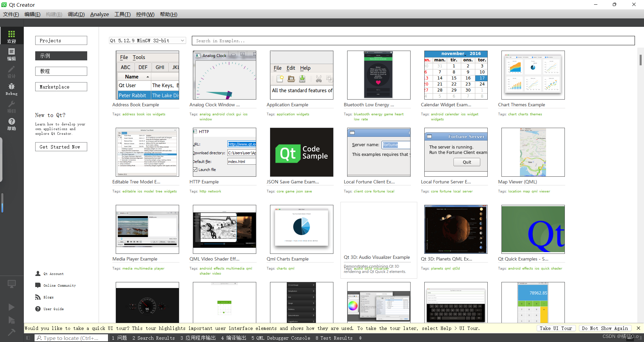
Task: Open the Address Book Example thumbnail
Action: 147,75
